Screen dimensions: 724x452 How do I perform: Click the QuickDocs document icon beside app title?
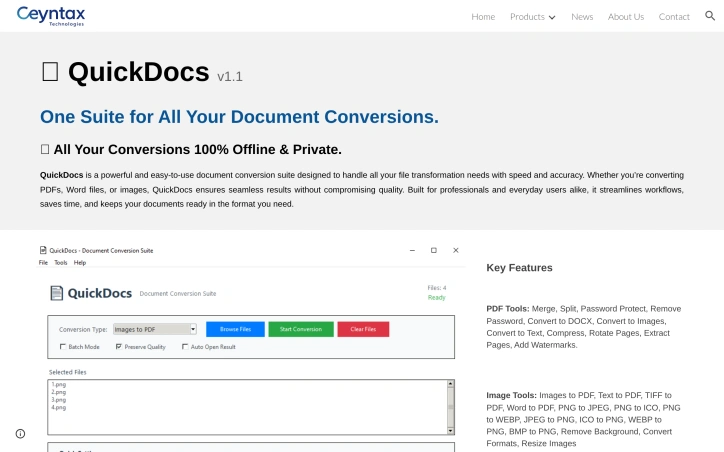(56, 293)
